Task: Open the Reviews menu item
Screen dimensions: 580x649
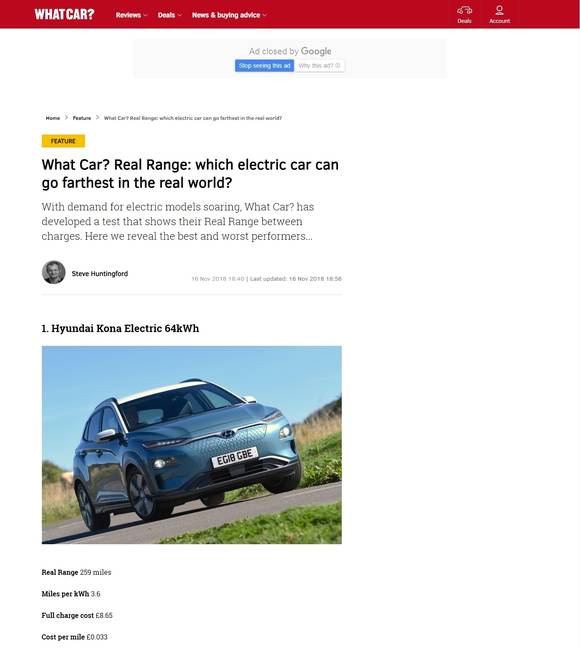Action: tap(128, 15)
